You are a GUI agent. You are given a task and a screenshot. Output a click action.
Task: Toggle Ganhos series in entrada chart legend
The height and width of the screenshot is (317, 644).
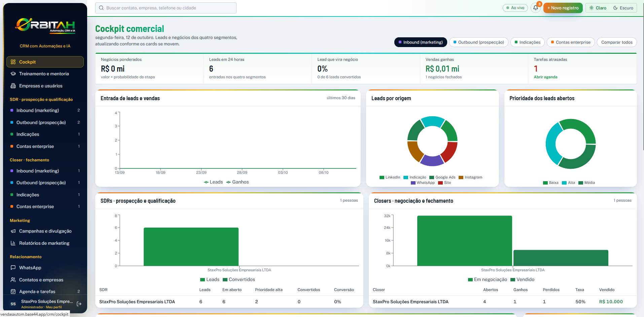pyautogui.click(x=238, y=182)
